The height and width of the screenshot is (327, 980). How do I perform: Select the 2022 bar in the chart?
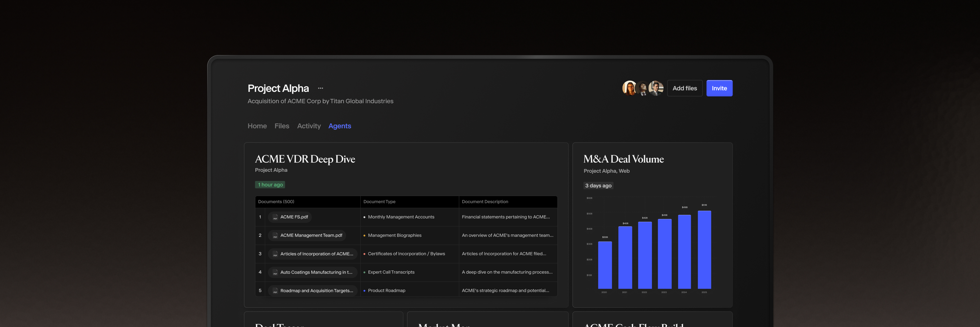pyautogui.click(x=645, y=255)
